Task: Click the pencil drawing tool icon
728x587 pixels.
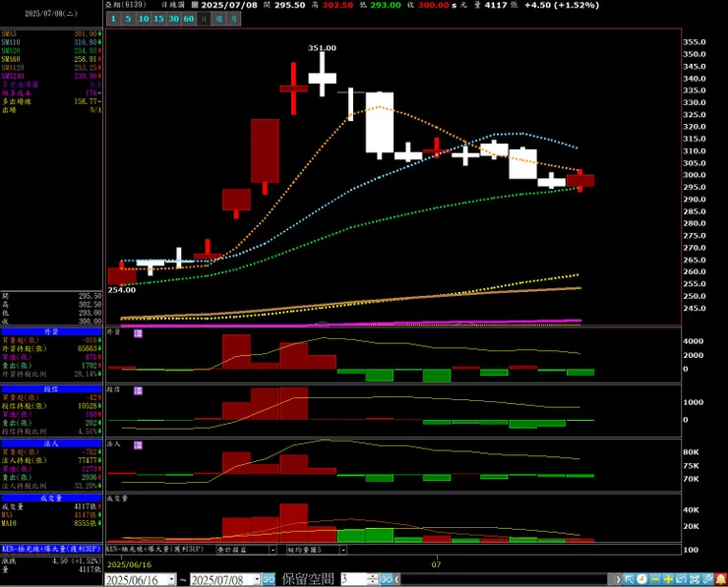Action: (x=707, y=579)
